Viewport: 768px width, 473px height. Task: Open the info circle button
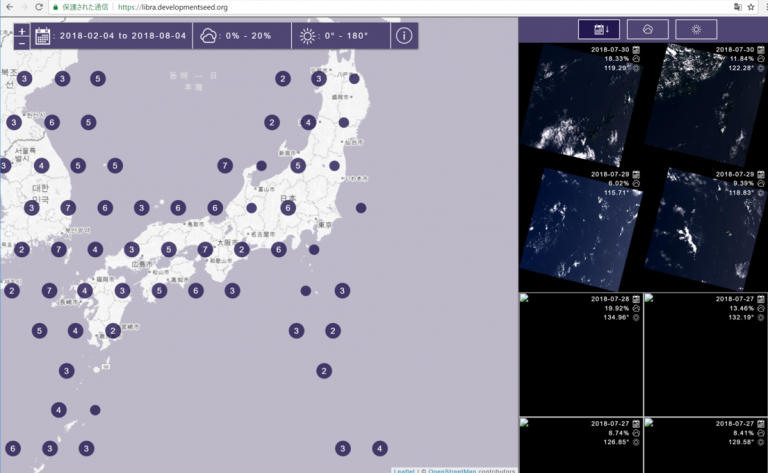coord(404,35)
